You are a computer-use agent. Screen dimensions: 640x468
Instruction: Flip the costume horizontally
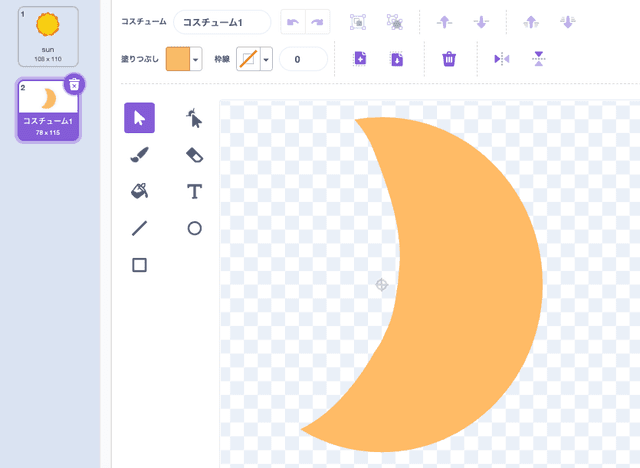tap(502, 59)
